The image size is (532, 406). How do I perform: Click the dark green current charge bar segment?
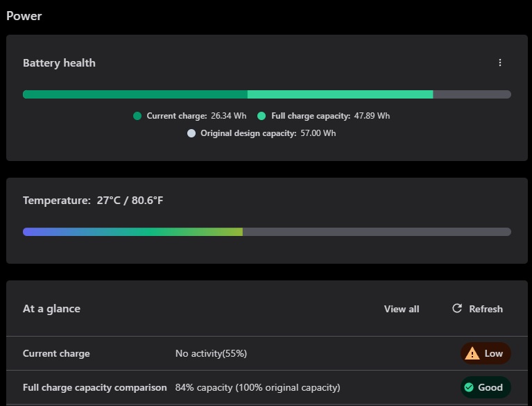135,94
